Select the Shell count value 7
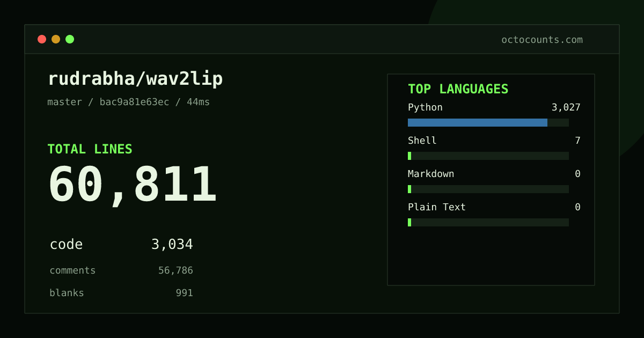Screen dimensions: 644x338 point(577,141)
